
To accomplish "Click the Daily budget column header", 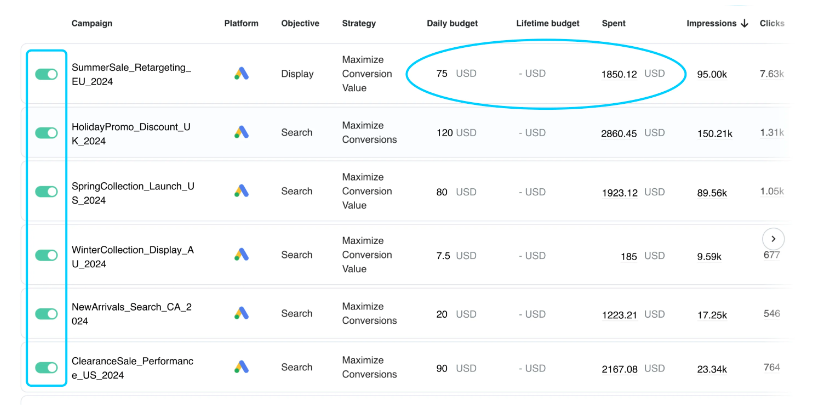I will (451, 23).
